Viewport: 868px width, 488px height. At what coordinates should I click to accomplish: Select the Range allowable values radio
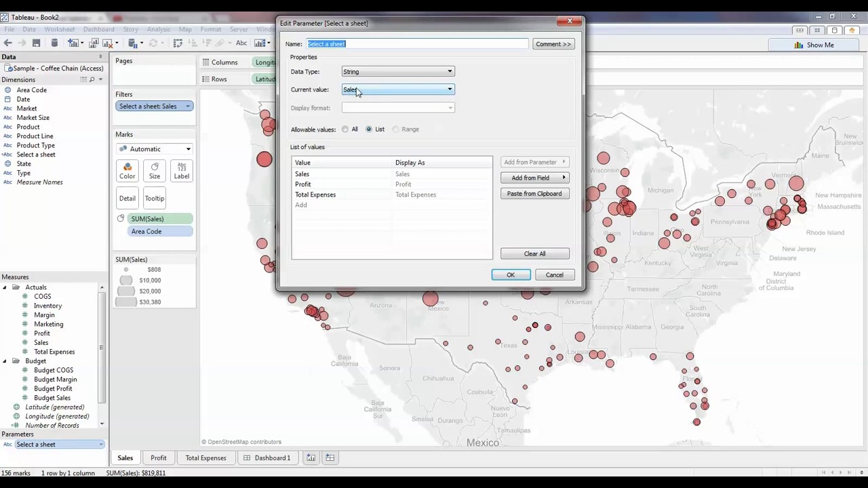pyautogui.click(x=395, y=129)
